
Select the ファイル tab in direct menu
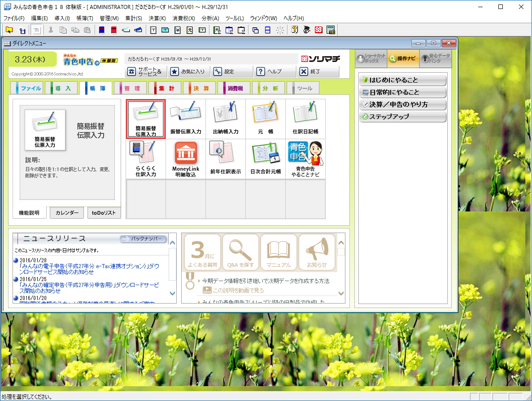click(x=27, y=88)
